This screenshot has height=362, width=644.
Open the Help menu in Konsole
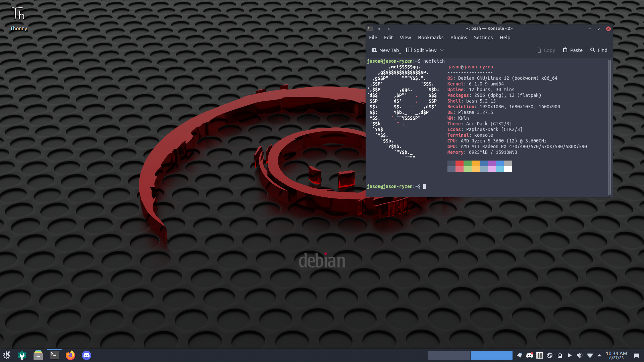[x=505, y=38]
